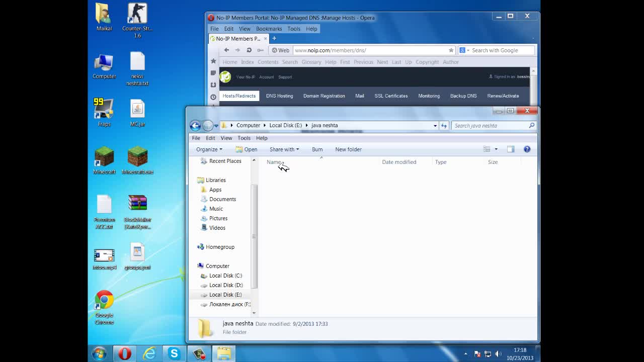Click the Burn toolbar button
Screen dimensions: 644x362
tap(317, 149)
